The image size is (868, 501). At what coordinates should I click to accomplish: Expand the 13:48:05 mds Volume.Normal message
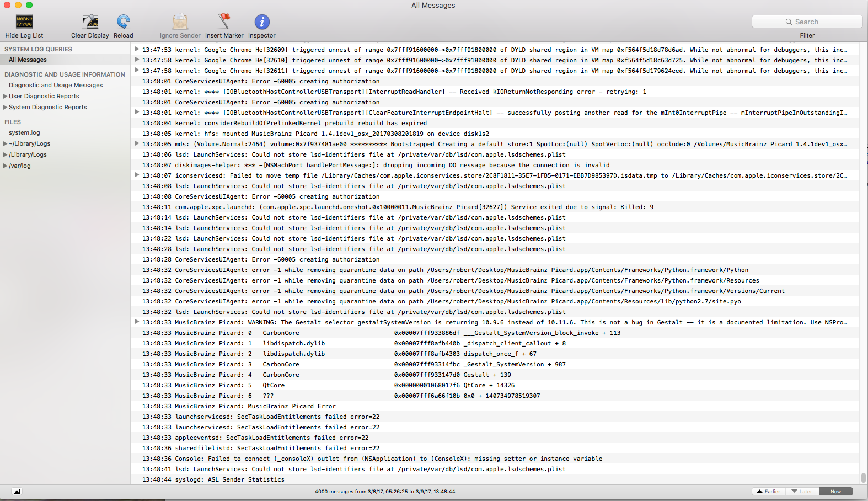pyautogui.click(x=137, y=143)
